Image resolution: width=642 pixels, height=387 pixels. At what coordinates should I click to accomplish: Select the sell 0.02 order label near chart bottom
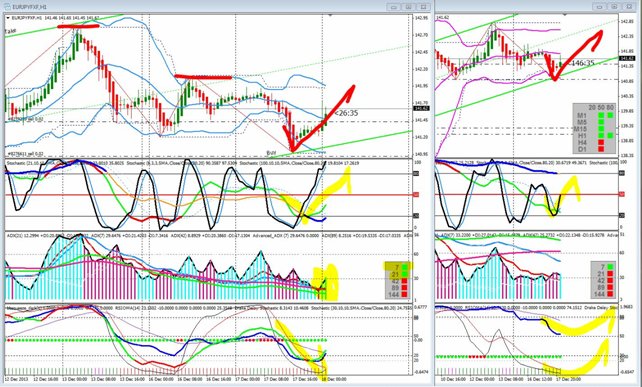coord(25,154)
